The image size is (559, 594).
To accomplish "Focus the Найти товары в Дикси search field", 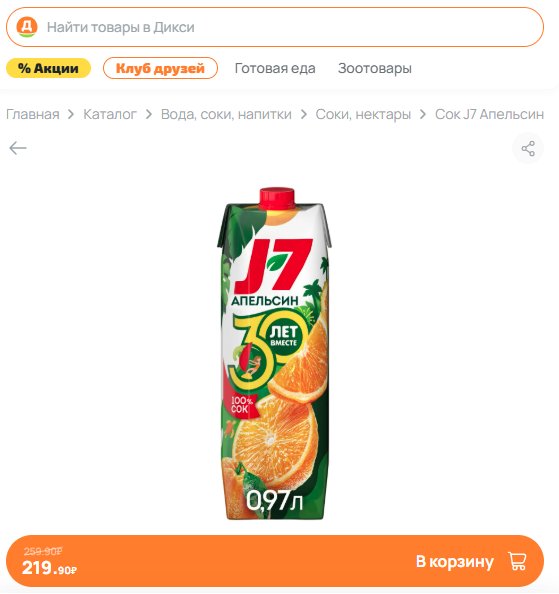I will coord(275,27).
